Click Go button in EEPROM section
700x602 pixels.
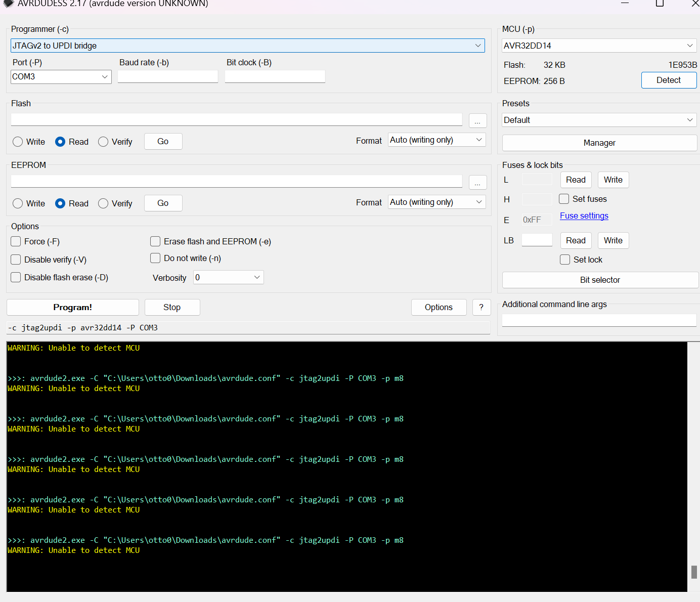[163, 203]
